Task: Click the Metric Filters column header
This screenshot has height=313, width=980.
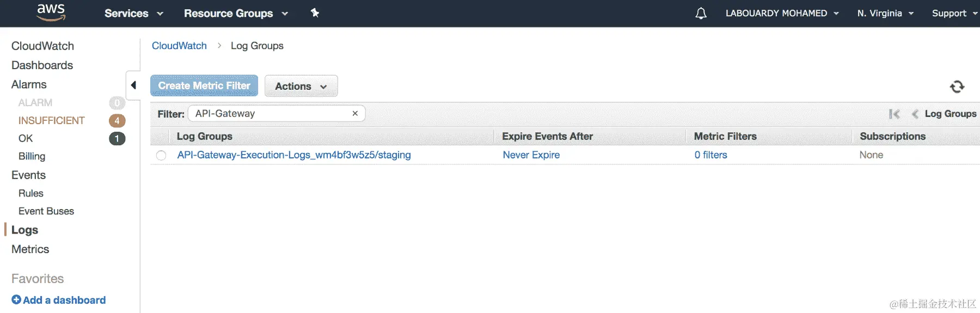Action: [x=725, y=136]
